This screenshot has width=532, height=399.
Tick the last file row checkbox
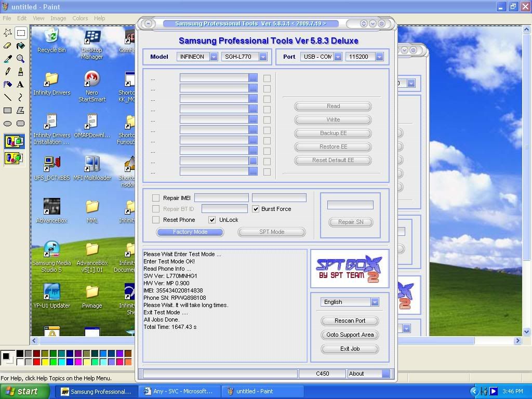[267, 172]
